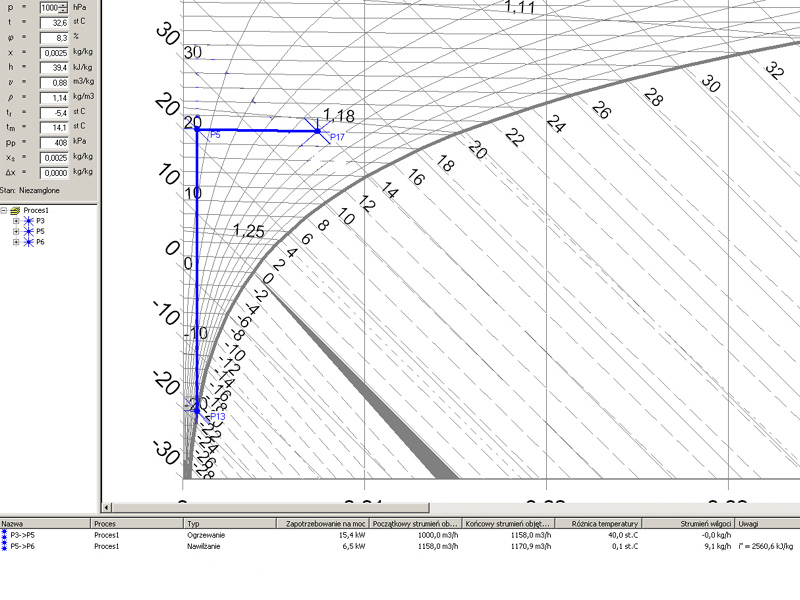800x600 pixels.
Task: Click the 9,1 kg/h moisture flow cell
Action: 718,546
